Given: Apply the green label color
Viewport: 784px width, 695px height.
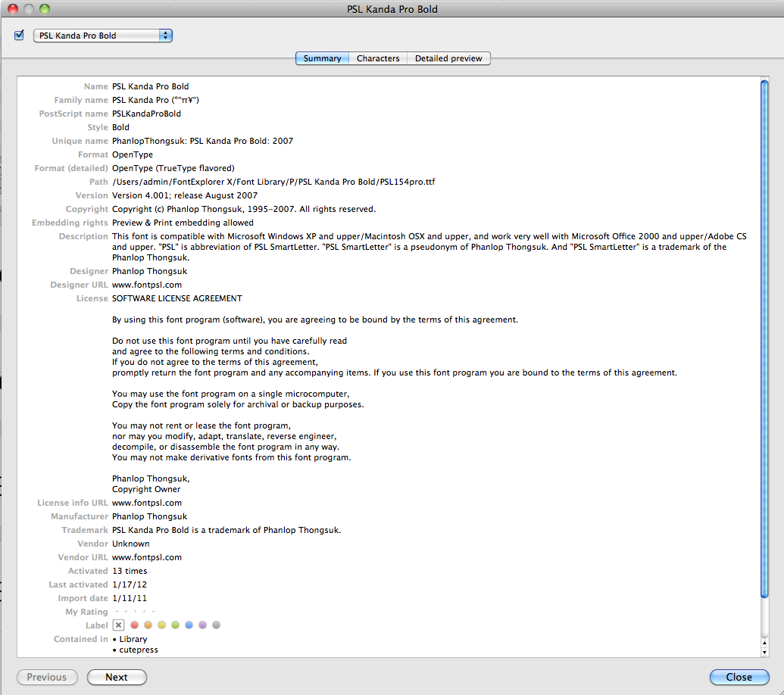Looking at the screenshot, I should [x=175, y=625].
